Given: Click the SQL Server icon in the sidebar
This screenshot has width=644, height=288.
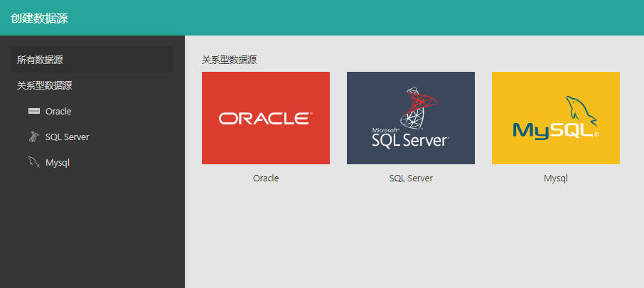Looking at the screenshot, I should pyautogui.click(x=33, y=137).
